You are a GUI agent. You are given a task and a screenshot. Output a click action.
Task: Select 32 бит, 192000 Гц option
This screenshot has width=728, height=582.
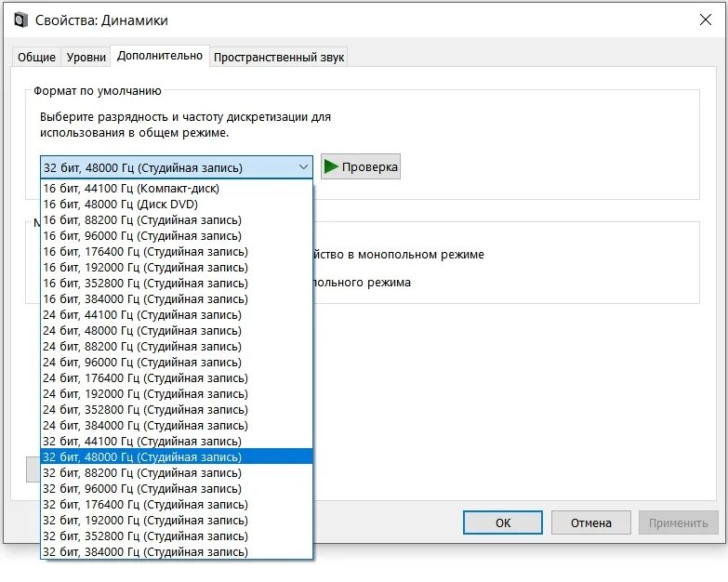177,520
